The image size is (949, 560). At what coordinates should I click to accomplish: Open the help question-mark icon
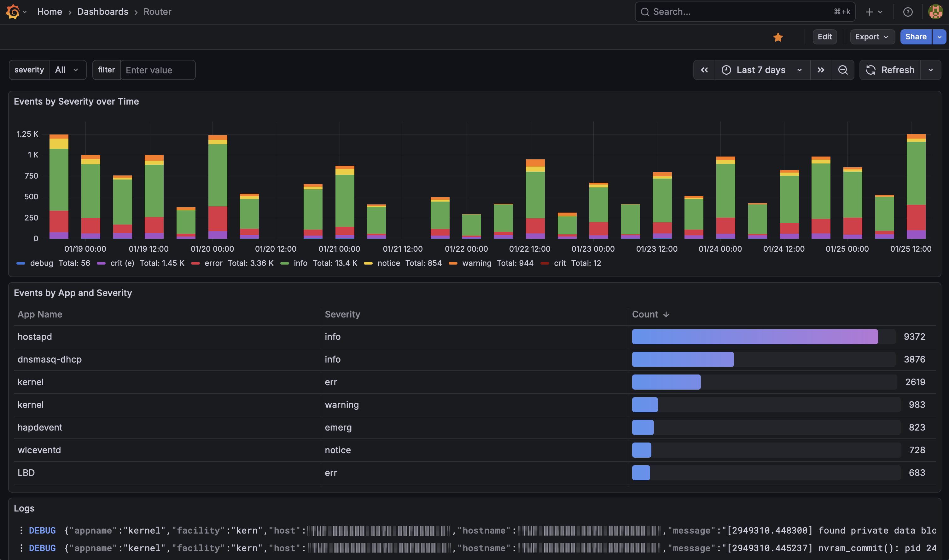click(907, 12)
